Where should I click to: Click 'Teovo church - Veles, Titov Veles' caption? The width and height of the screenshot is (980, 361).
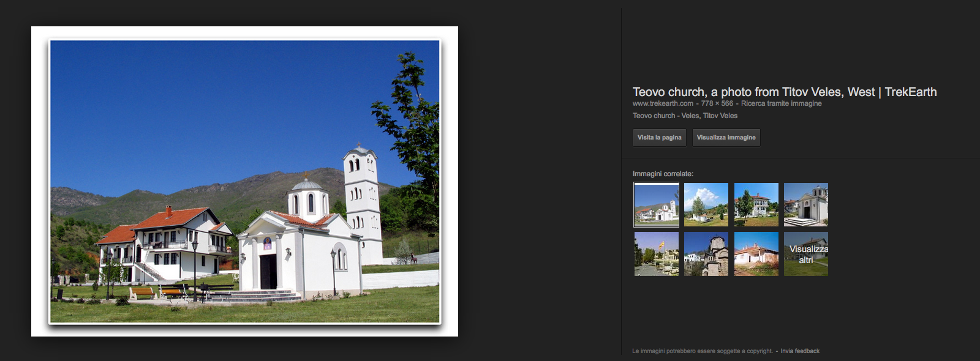tap(685, 116)
